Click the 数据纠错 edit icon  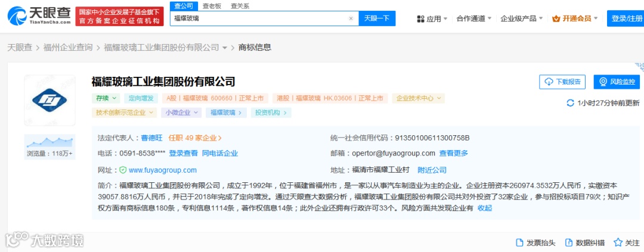pyautogui.click(x=569, y=242)
